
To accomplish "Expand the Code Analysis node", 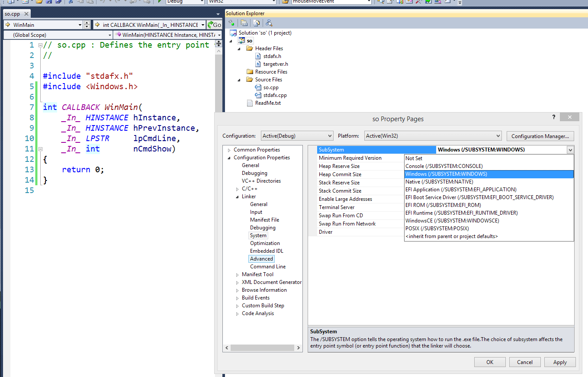I will click(237, 313).
